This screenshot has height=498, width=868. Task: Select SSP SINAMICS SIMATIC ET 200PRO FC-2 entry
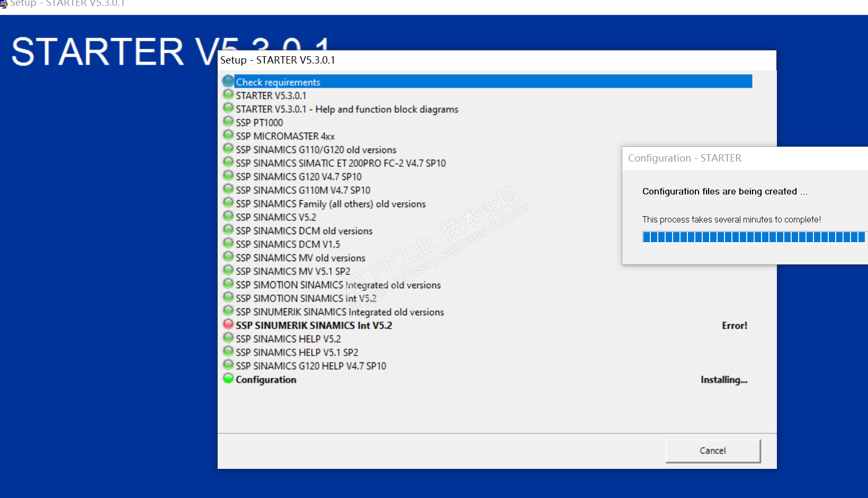click(341, 163)
